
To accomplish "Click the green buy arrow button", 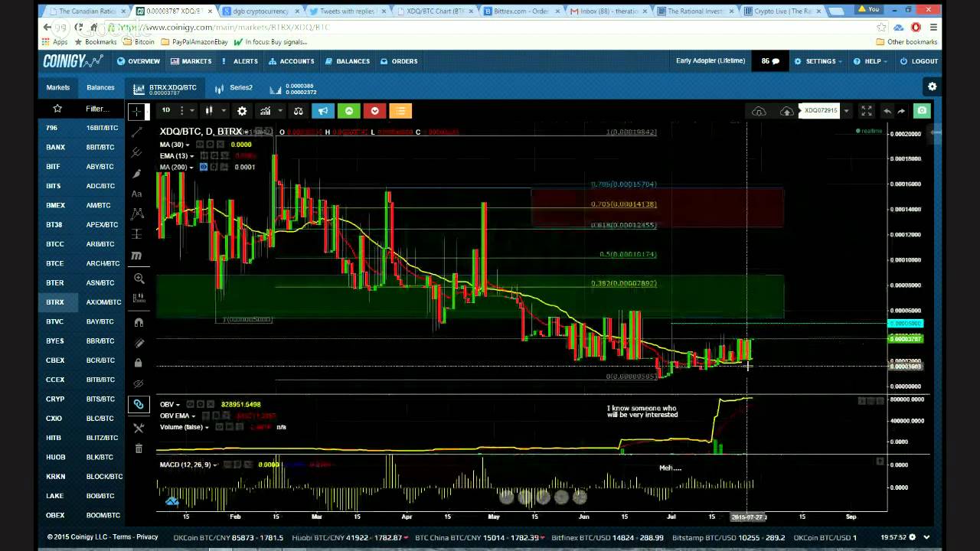I will tap(349, 111).
